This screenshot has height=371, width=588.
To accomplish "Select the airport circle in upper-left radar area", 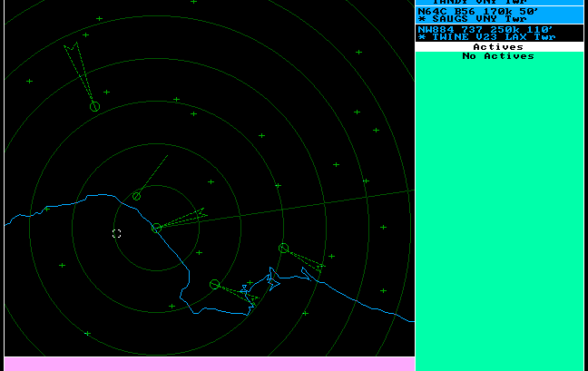I will click(x=94, y=107).
